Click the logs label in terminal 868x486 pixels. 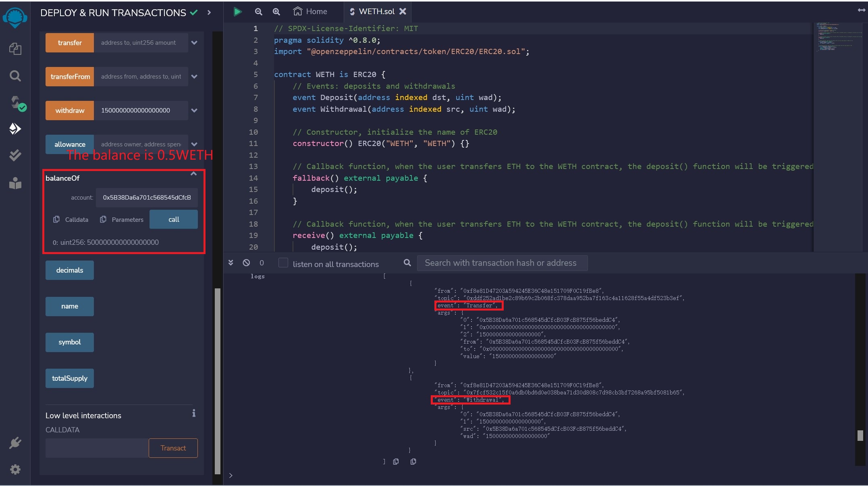(x=257, y=276)
